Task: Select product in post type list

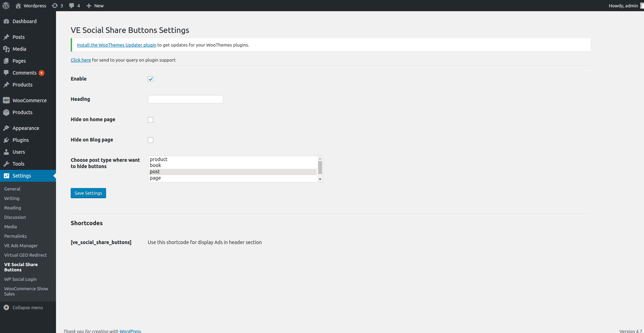Action: (233, 159)
